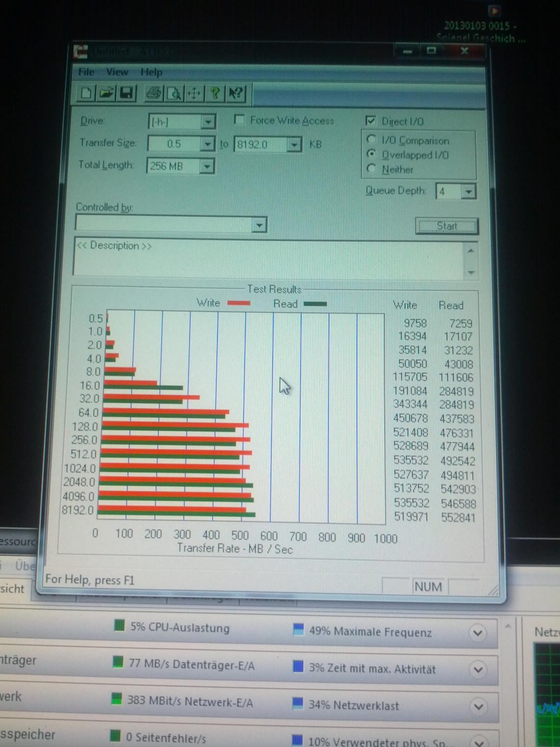Click the For Help, press F1 status text
The width and height of the screenshot is (560, 747).
89,580
